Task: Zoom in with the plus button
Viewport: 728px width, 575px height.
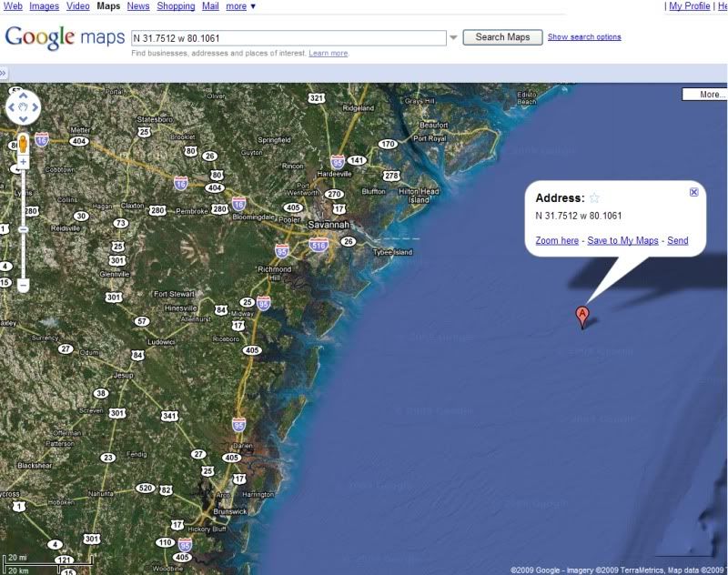Action: (24, 162)
